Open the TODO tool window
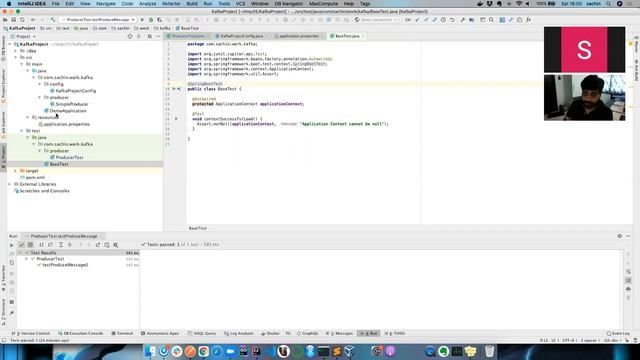640x360 pixels. click(395, 333)
